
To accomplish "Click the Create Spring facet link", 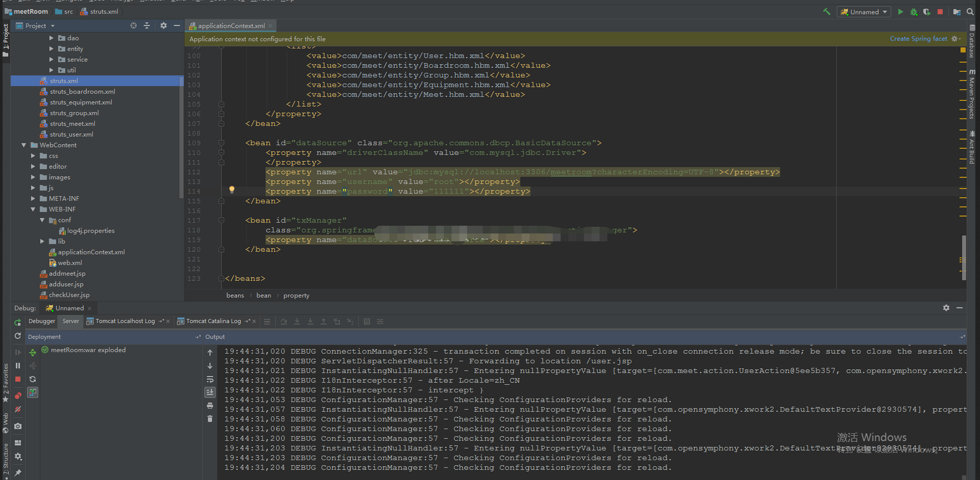I will click(x=918, y=39).
